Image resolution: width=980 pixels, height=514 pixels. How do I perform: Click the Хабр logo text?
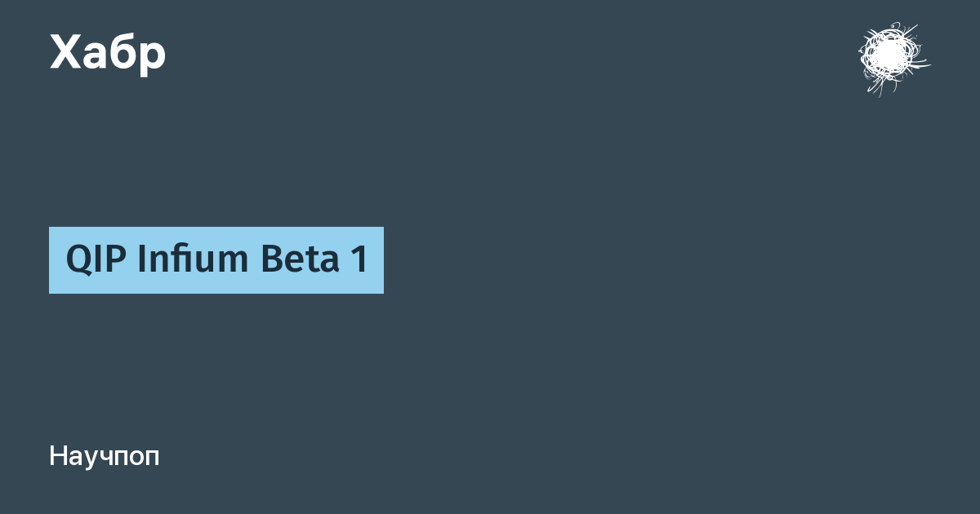pyautogui.click(x=108, y=54)
